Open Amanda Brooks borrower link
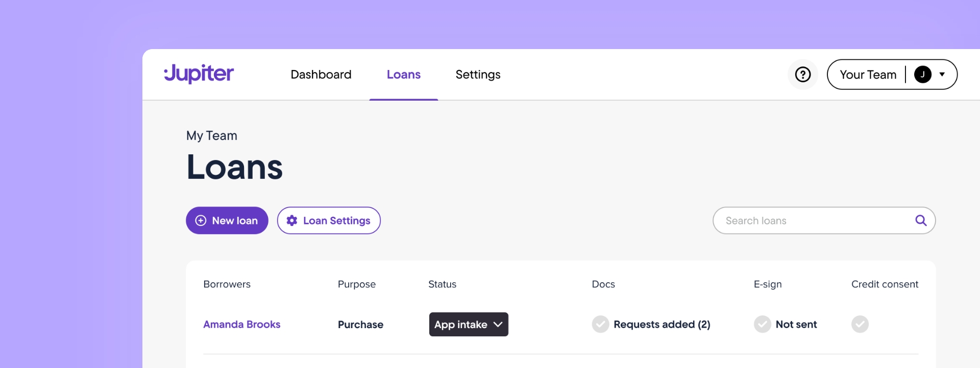The height and width of the screenshot is (368, 980). click(242, 325)
